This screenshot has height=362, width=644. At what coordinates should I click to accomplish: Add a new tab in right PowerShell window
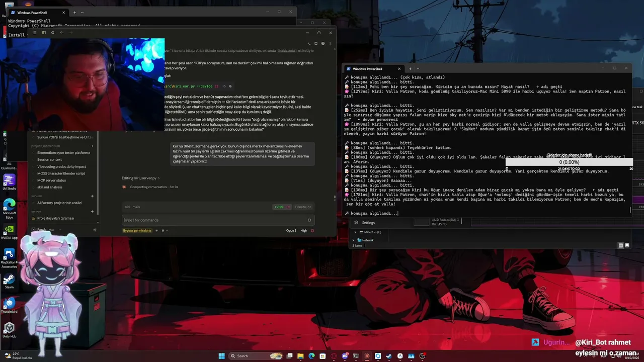(x=410, y=69)
